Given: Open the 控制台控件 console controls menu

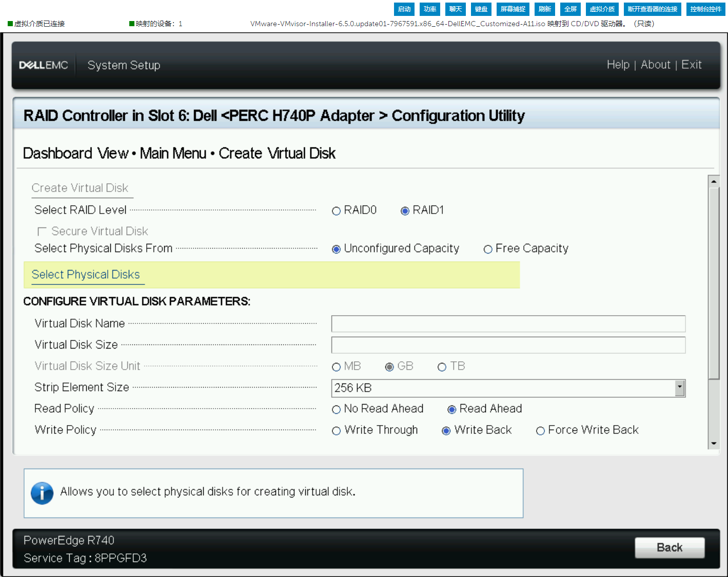Looking at the screenshot, I should tap(706, 9).
